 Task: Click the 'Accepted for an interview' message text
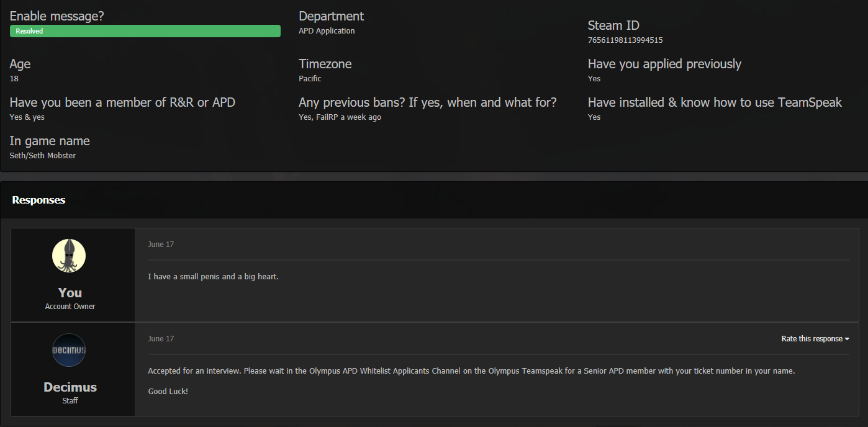[x=471, y=371]
